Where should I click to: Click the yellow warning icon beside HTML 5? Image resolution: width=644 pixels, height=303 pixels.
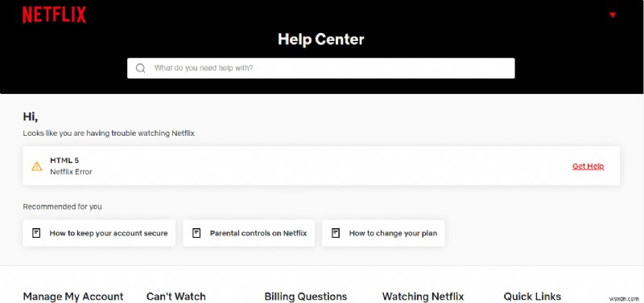(x=37, y=166)
